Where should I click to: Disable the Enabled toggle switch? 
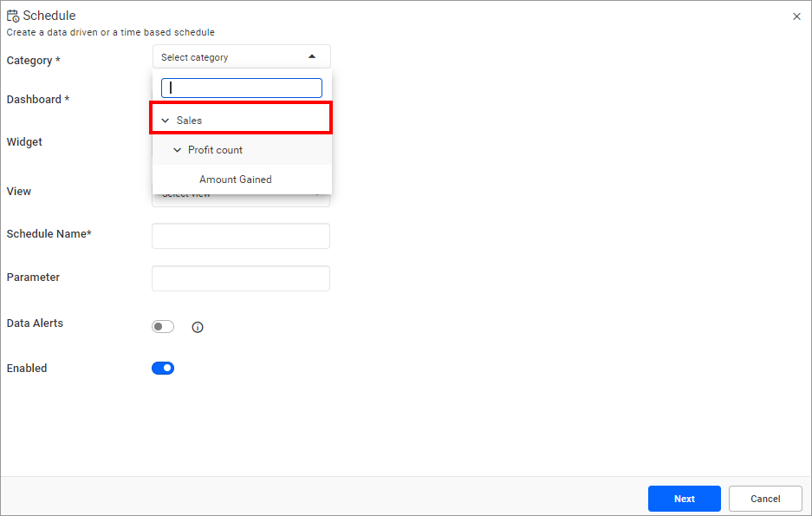click(163, 368)
